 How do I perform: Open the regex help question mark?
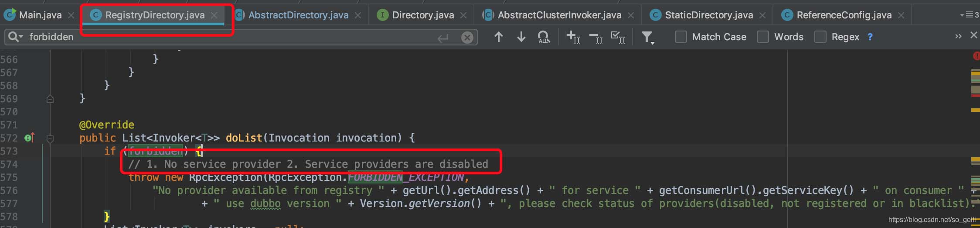point(870,37)
